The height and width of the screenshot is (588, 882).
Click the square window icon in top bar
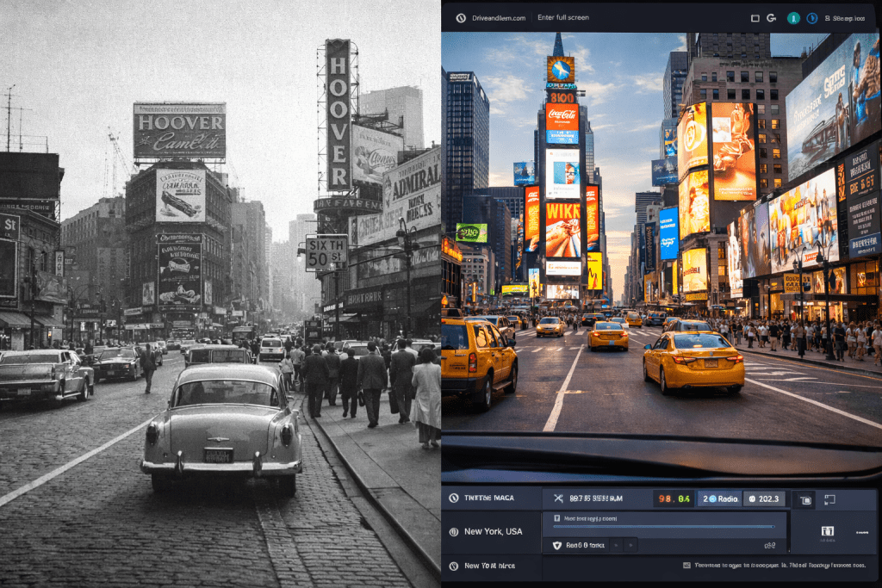pos(755,18)
